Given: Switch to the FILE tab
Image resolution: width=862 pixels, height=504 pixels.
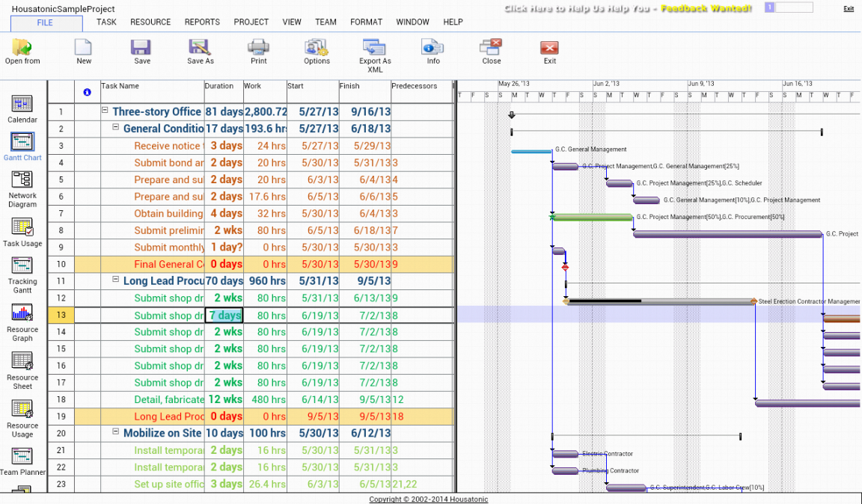Looking at the screenshot, I should 46,23.
